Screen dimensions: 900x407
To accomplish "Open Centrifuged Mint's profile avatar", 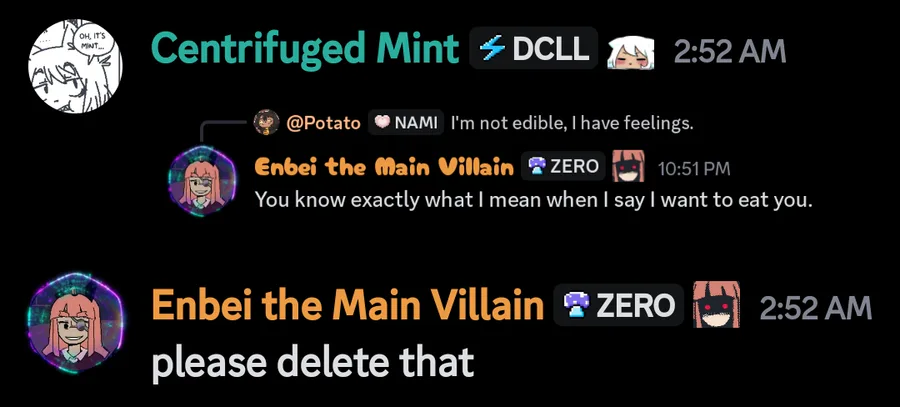I will pyautogui.click(x=75, y=66).
